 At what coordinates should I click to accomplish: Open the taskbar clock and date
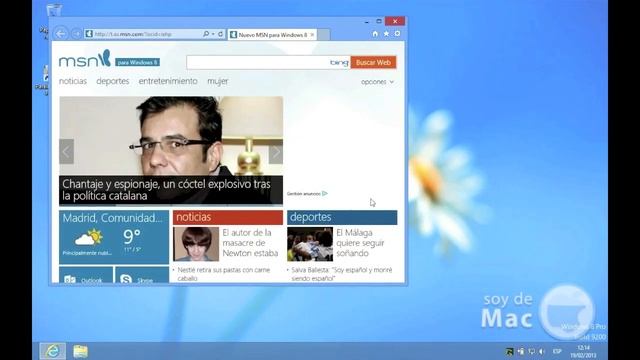click(x=583, y=351)
